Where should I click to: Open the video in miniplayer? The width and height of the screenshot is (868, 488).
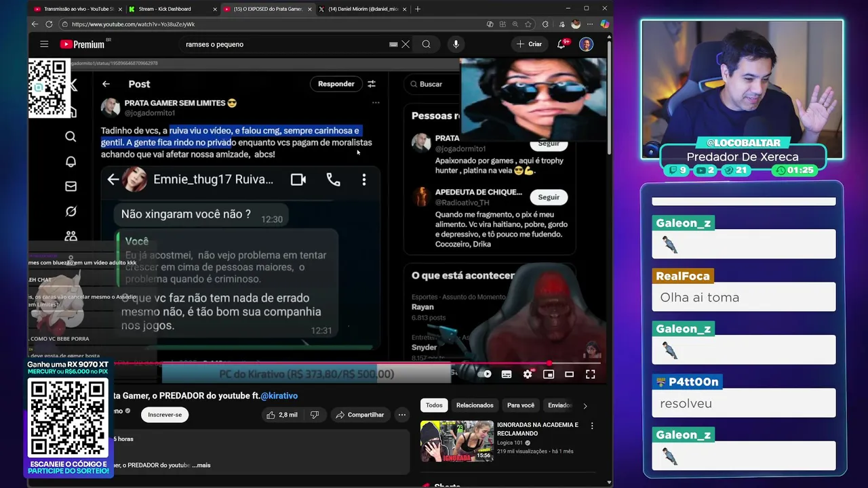[x=549, y=374]
